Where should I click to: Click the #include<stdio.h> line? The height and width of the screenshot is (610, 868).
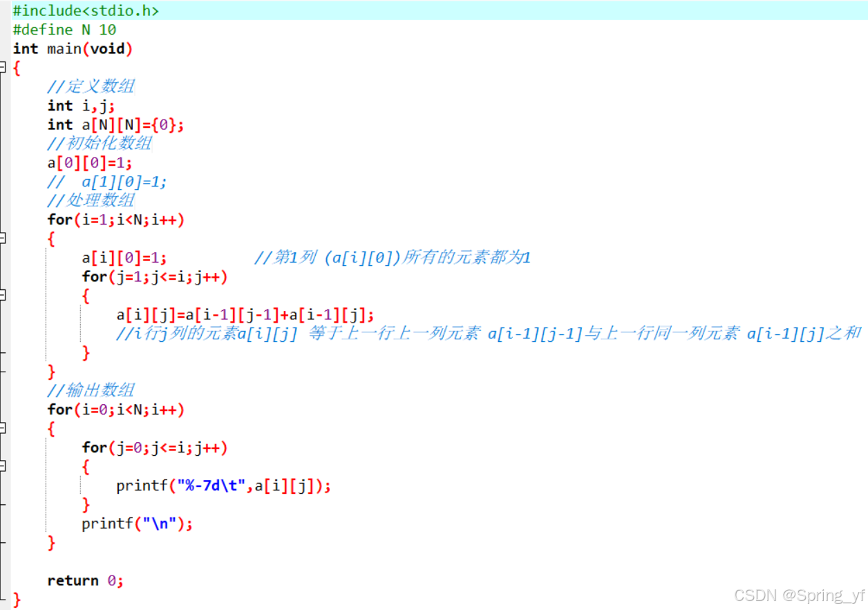[86, 10]
